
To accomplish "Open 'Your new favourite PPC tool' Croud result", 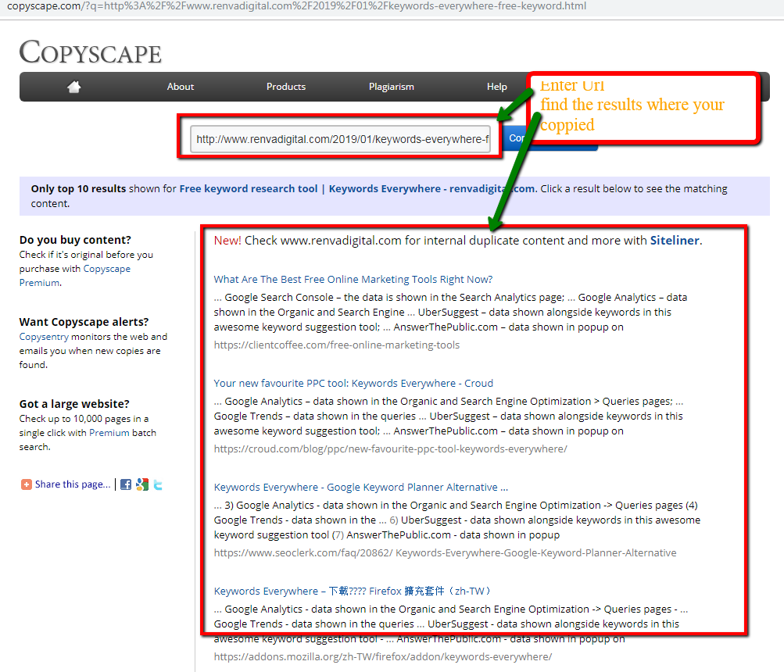I will [x=353, y=383].
